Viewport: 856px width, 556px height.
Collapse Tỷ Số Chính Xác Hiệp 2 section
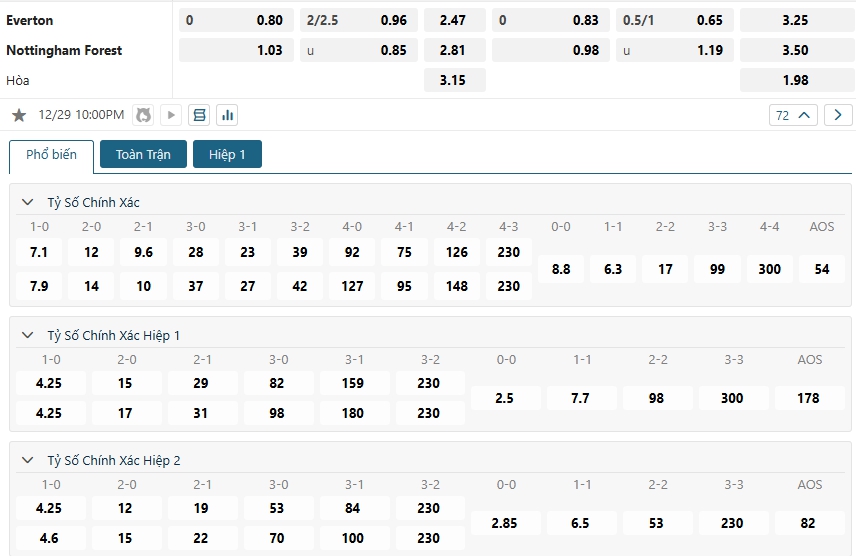pyautogui.click(x=28, y=460)
